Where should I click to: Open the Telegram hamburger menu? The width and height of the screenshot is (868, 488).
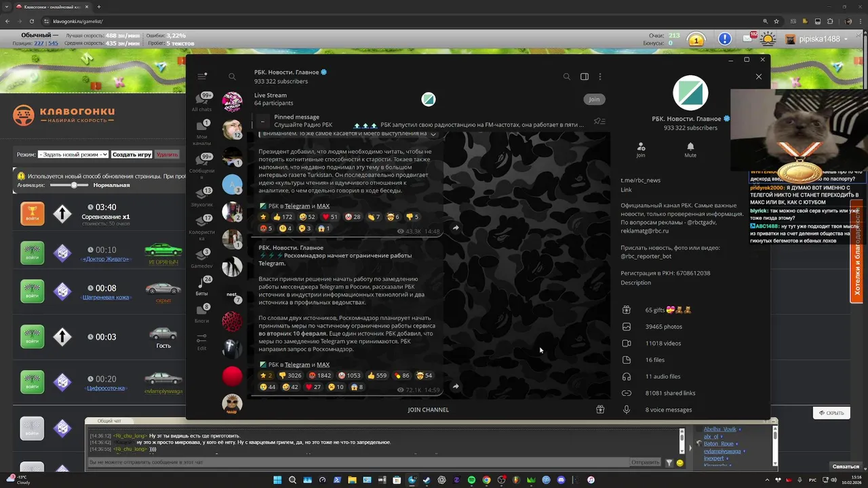tap(202, 77)
